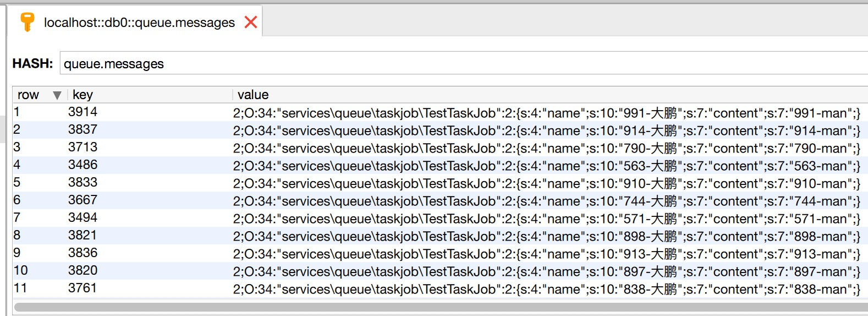
Task: Select row number 2 cell
Action: [40, 130]
